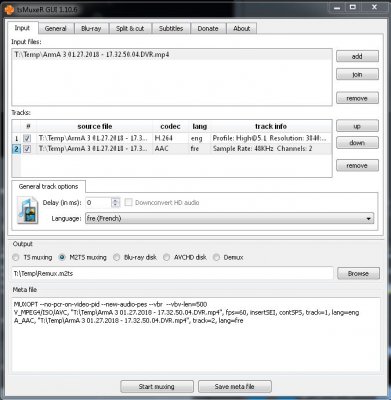
Task: Click the add input file button
Action: coord(357,56)
